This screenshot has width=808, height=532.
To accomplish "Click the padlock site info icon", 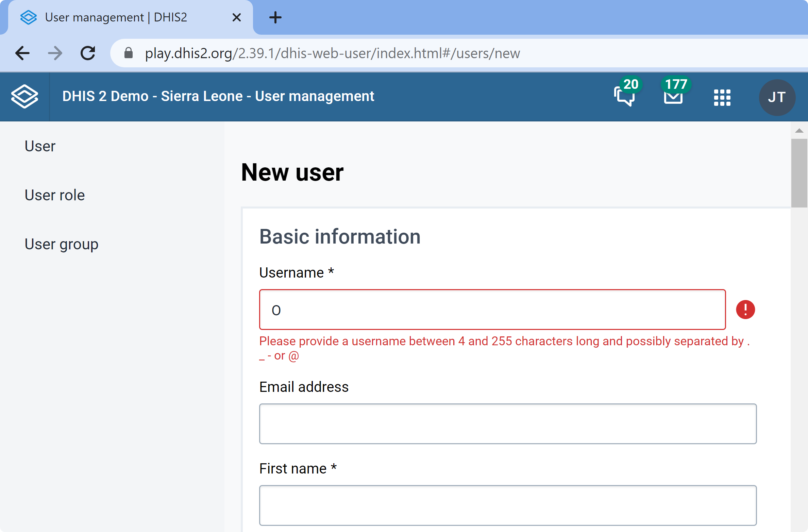I will (128, 53).
